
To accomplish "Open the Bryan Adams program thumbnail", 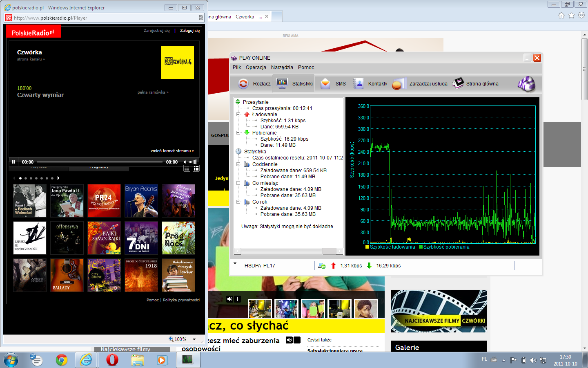I will point(141,200).
